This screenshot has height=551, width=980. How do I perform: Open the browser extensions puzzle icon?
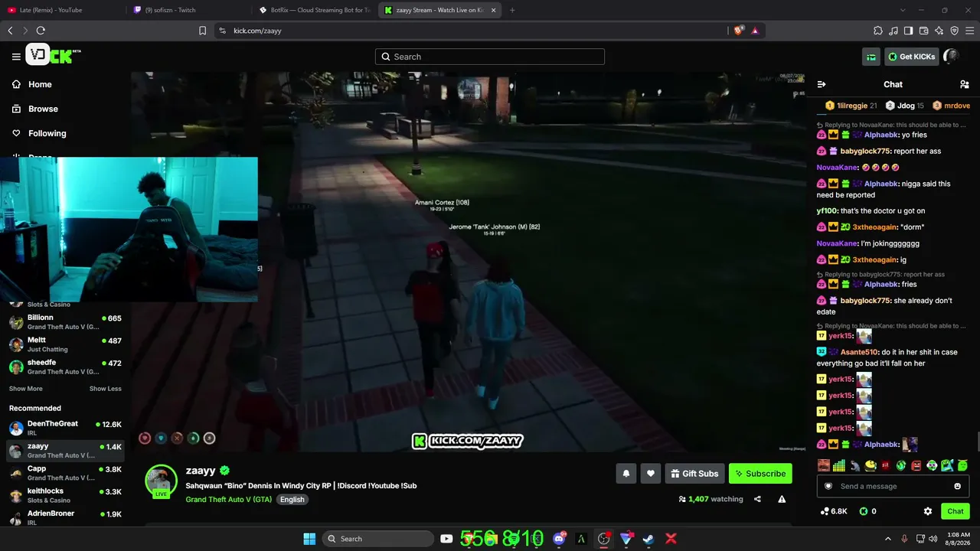coord(878,31)
